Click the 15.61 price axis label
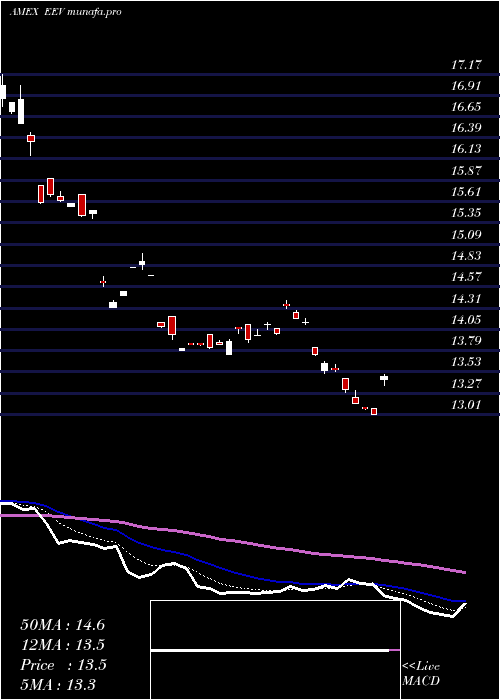 [467, 192]
